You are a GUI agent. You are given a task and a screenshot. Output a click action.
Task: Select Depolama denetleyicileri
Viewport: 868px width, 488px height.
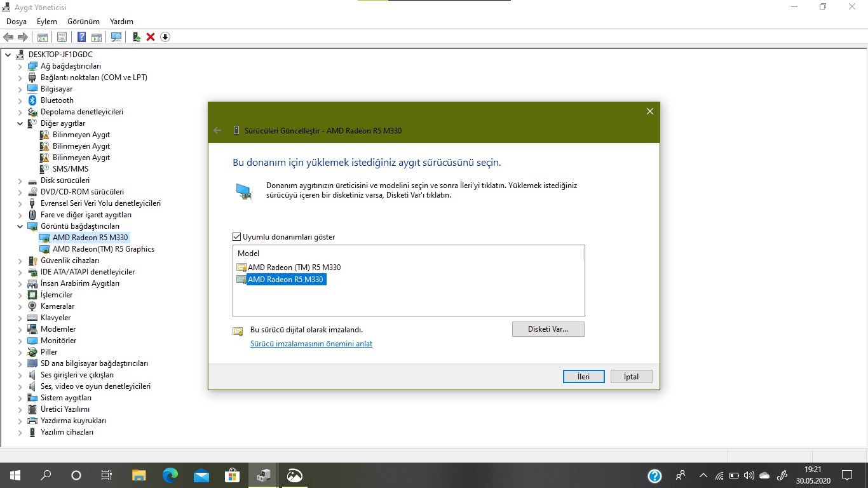tap(82, 112)
